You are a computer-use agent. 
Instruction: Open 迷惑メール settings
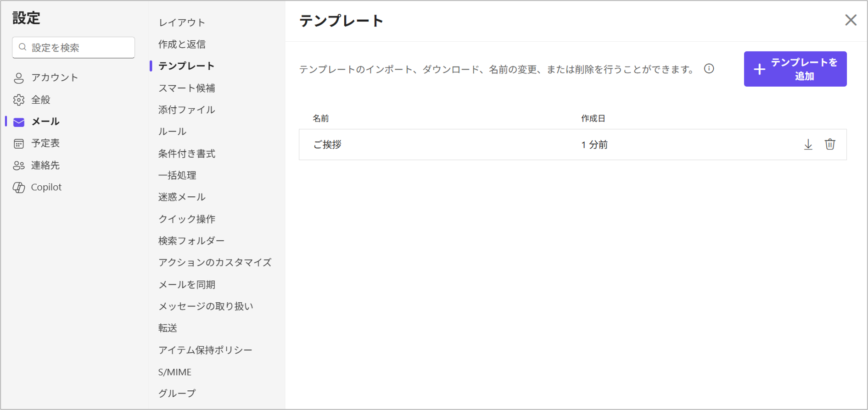(x=182, y=197)
